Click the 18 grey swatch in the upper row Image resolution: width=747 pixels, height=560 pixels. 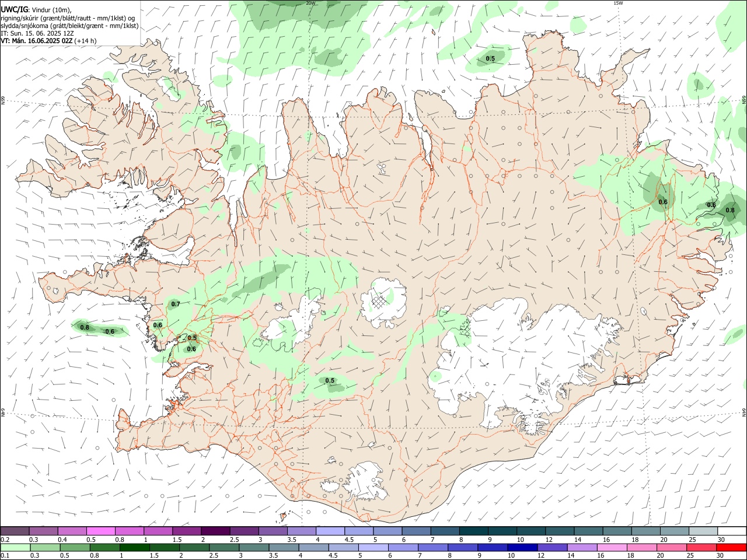645,531
